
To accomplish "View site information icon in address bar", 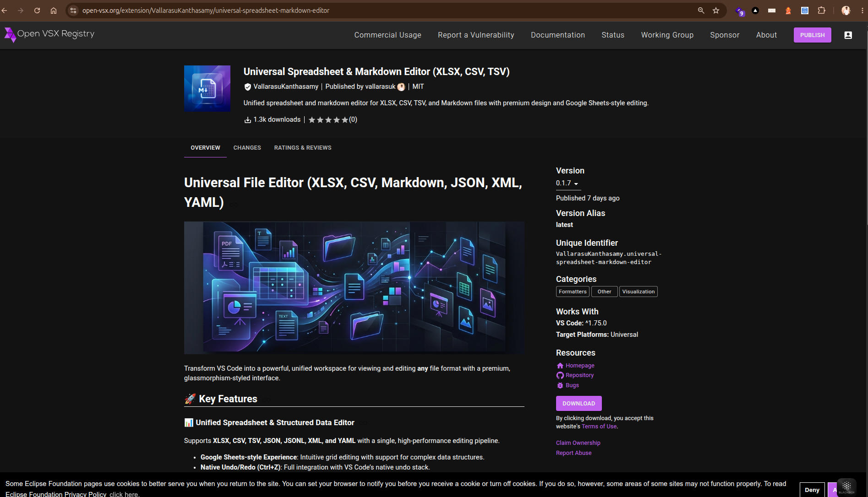I will click(73, 11).
